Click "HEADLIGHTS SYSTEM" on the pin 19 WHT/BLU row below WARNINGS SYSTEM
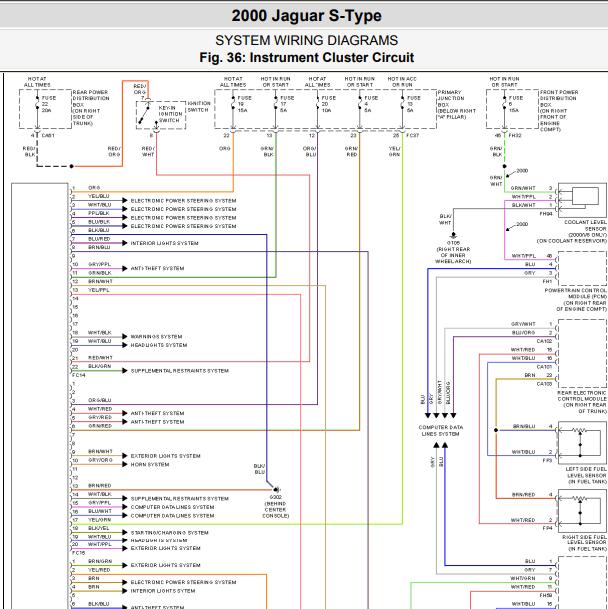 click(159, 345)
